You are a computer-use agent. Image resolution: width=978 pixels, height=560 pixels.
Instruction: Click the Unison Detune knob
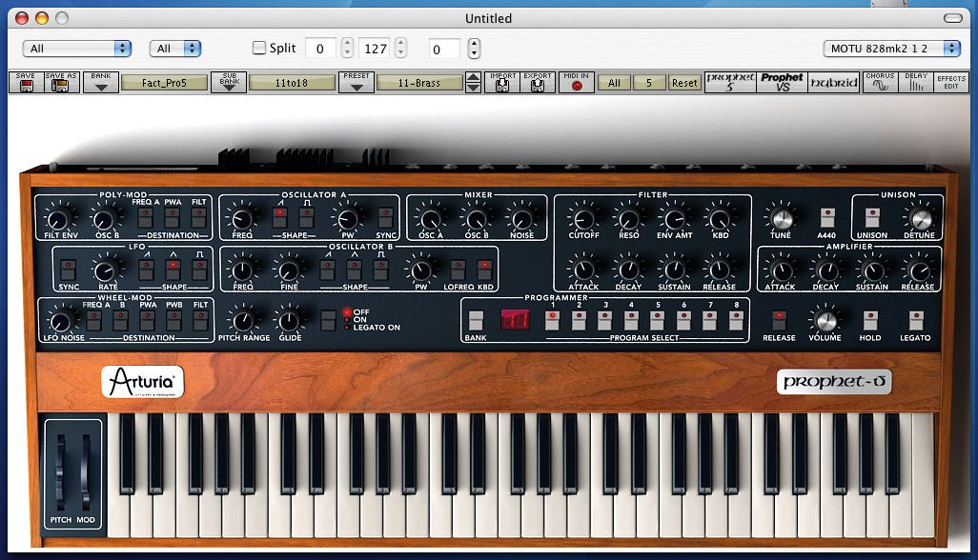tap(920, 219)
